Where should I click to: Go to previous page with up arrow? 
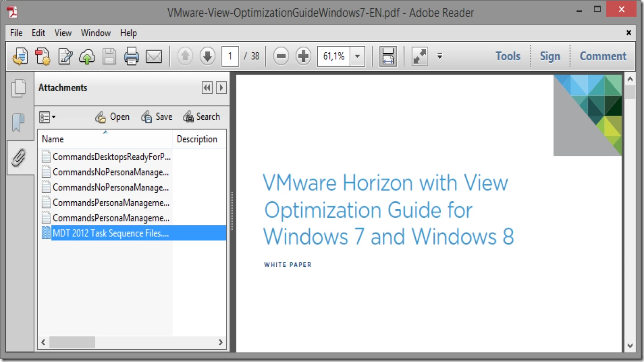(x=185, y=57)
